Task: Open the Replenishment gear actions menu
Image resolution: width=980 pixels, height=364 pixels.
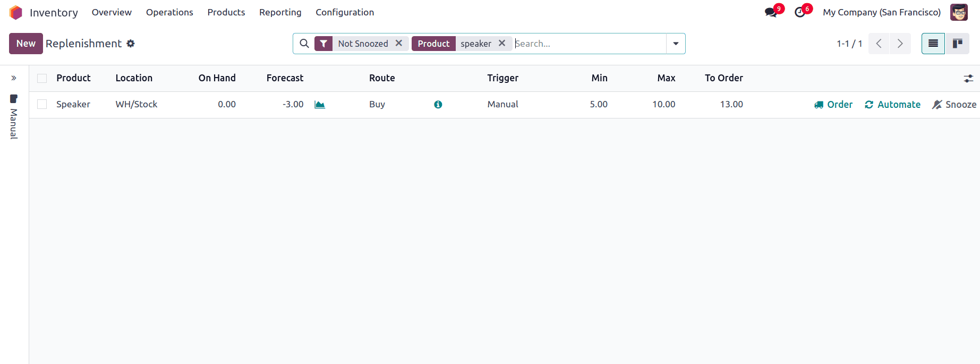Action: pos(131,44)
